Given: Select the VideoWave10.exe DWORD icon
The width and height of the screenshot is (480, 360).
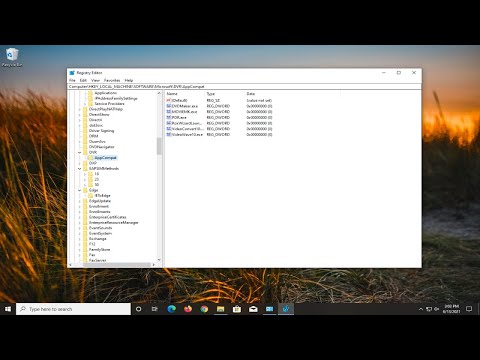Looking at the screenshot, I should pyautogui.click(x=169, y=134).
